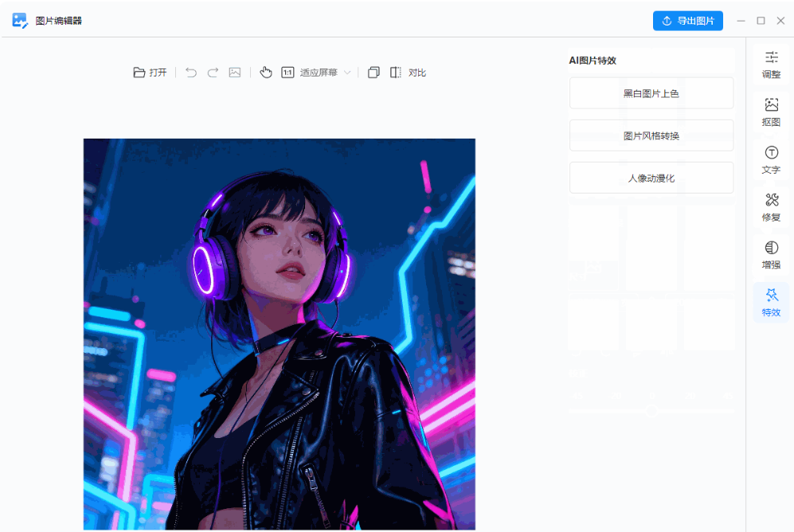Viewport: 794px width, 532px height.
Task: Redo the undone action
Action: (213, 72)
